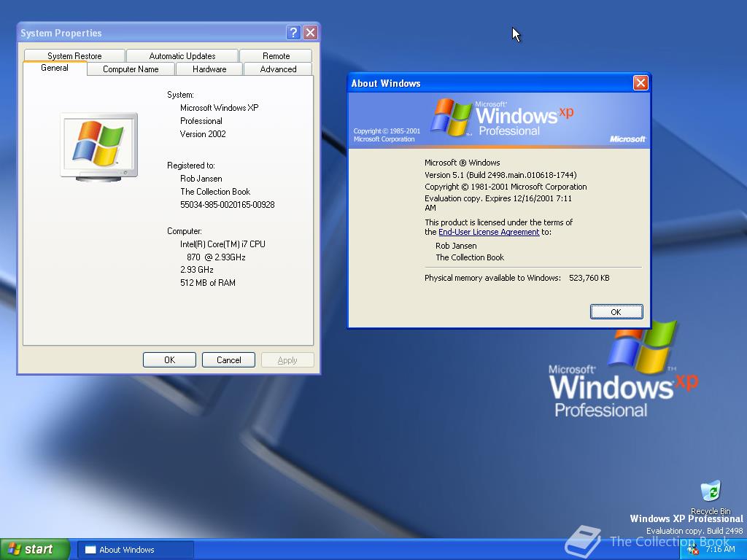Click the '2.93 GHz' speed line
Screen dimensions: 747x560
click(x=197, y=270)
